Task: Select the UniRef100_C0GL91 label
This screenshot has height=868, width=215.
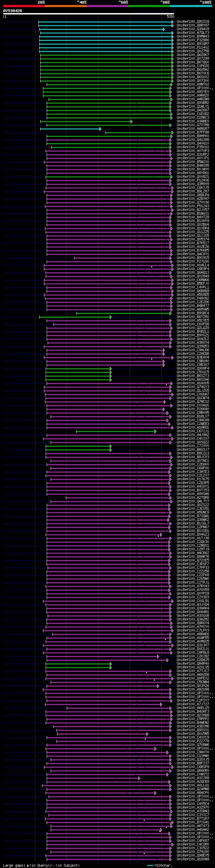Action: pyautogui.click(x=193, y=601)
